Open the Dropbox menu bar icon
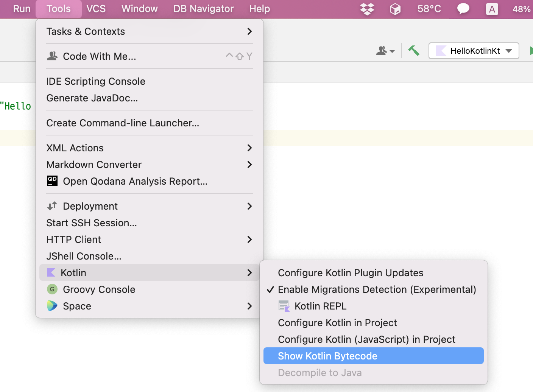Screen dimensions: 533x392 coord(367,9)
